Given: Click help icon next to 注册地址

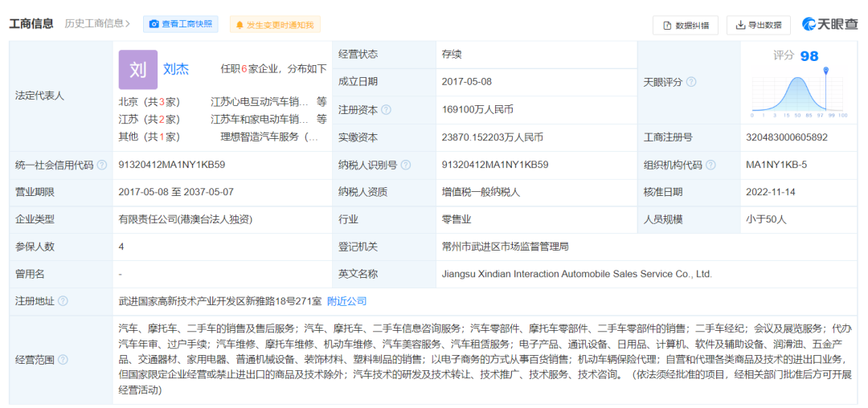Looking at the screenshot, I should point(63,301).
